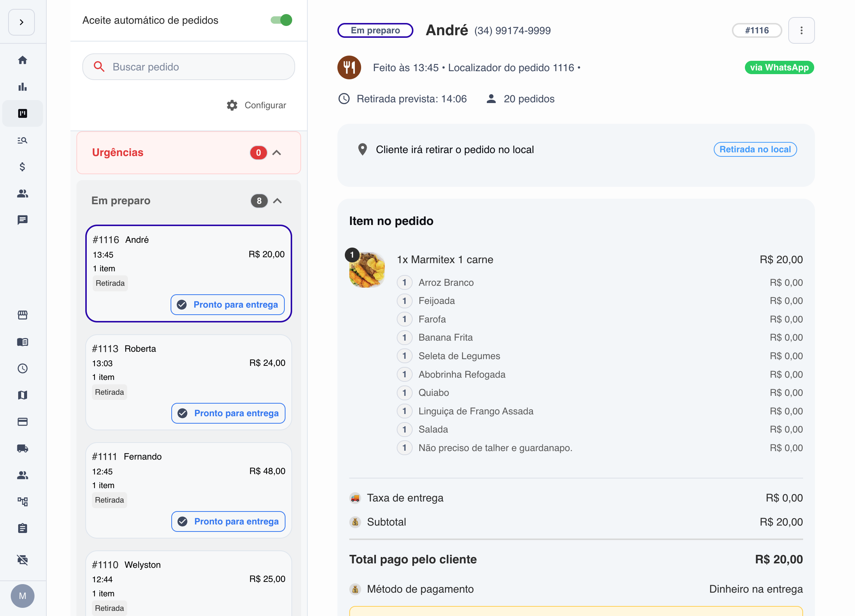Open the menu catalog icon
Image resolution: width=855 pixels, height=616 pixels.
22,342
